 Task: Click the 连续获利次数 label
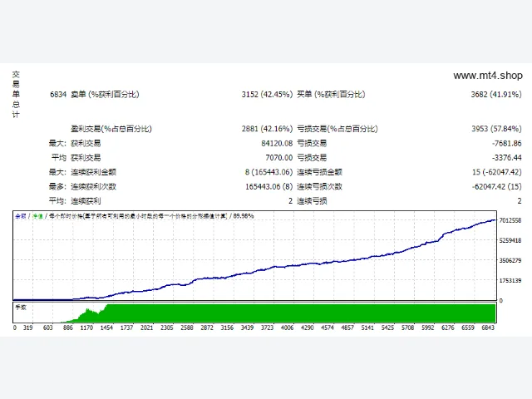coord(93,186)
